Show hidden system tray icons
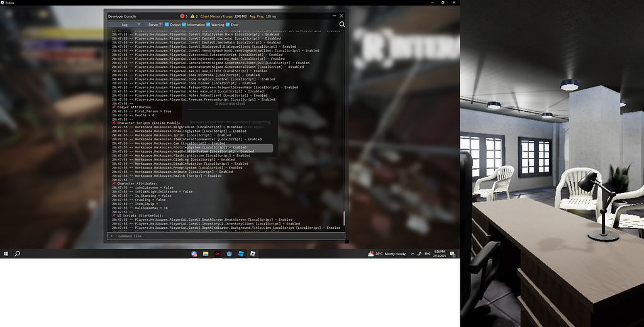644x327 pixels. tap(413, 254)
